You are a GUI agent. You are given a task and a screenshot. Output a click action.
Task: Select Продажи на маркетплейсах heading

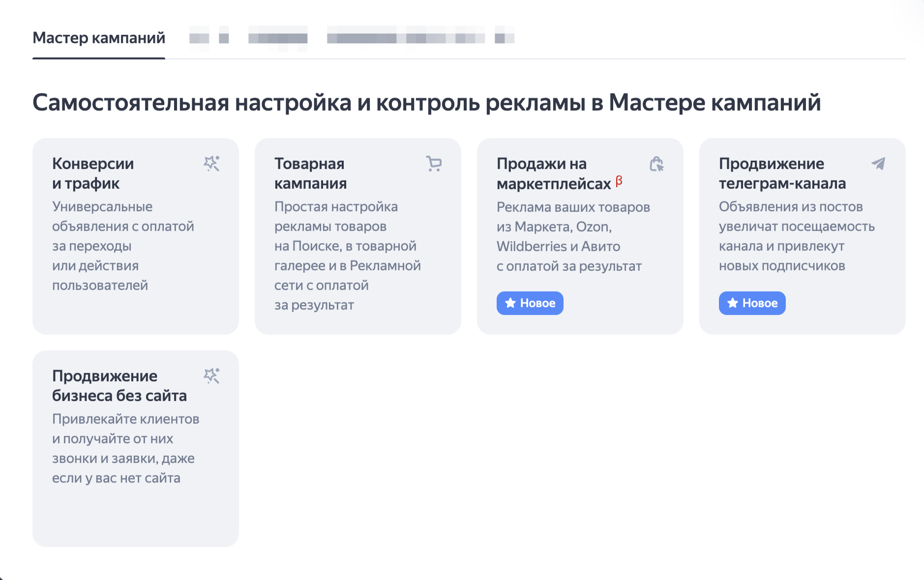click(x=553, y=174)
